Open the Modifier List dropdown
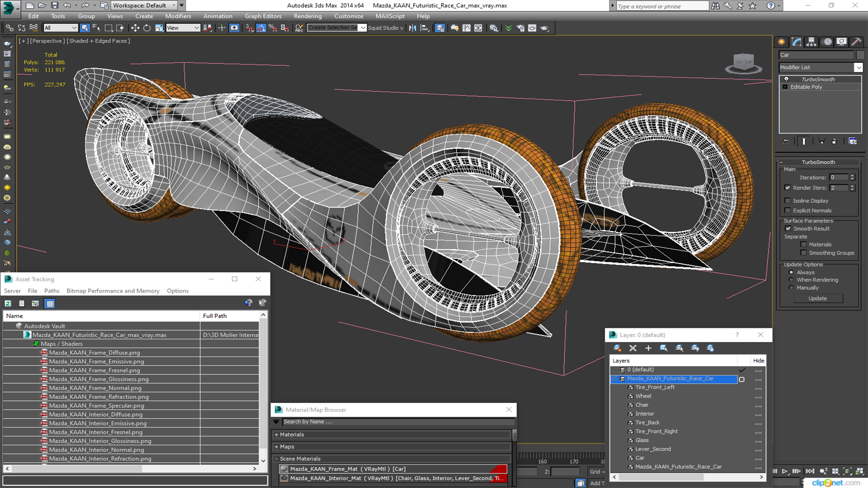The image size is (868, 488). [x=821, y=67]
